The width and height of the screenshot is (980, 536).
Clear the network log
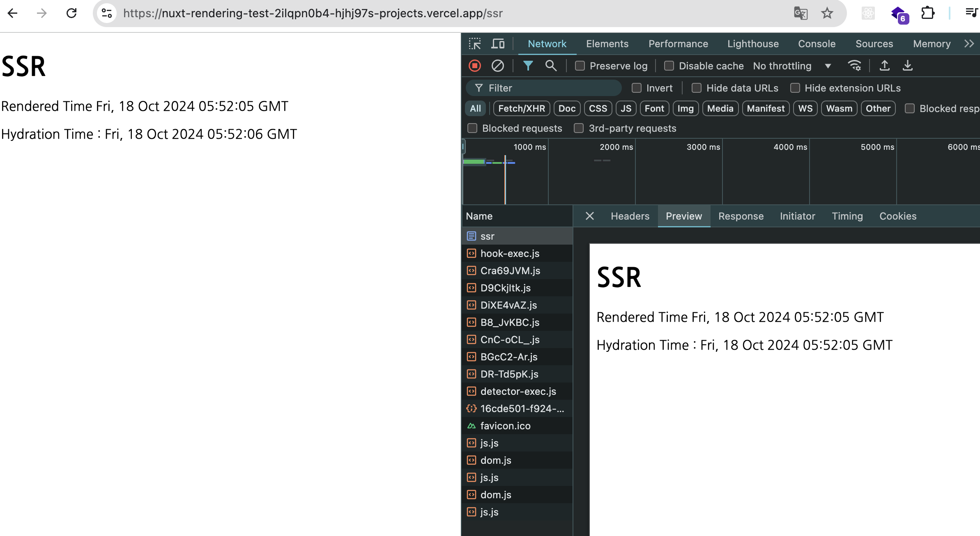497,66
